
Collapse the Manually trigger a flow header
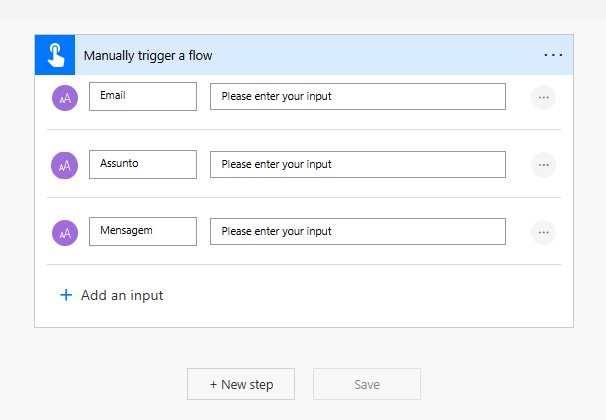pyautogui.click(x=305, y=55)
